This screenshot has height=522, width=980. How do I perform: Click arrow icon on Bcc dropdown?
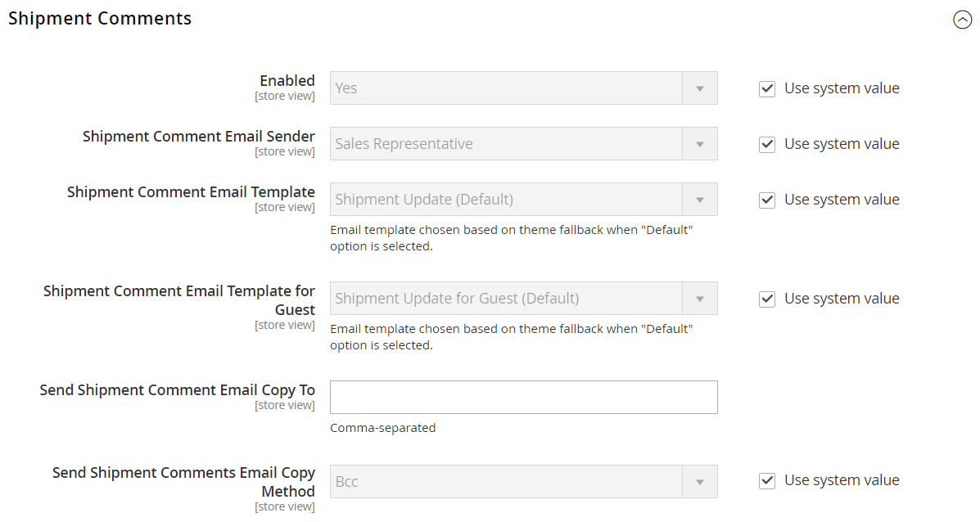(x=700, y=482)
